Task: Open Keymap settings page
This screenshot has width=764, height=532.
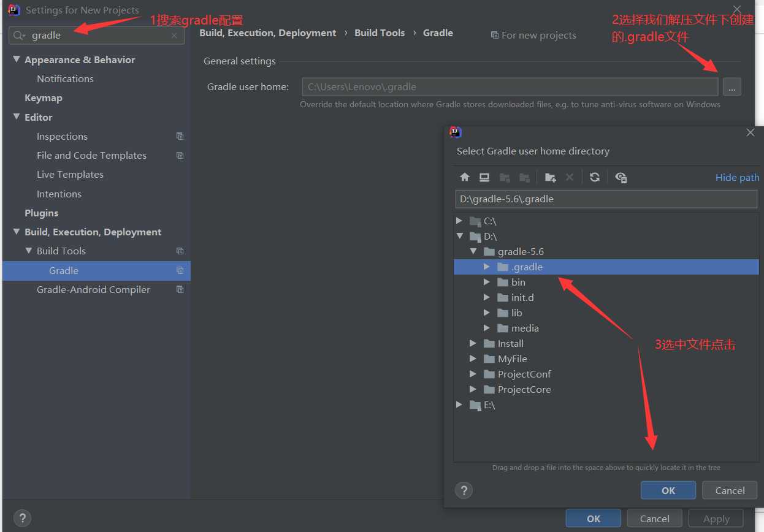Action: click(x=43, y=97)
